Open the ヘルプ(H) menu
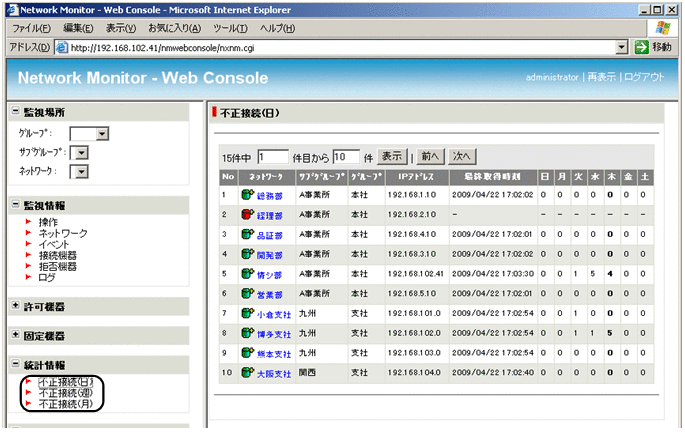The image size is (685, 432). click(277, 28)
